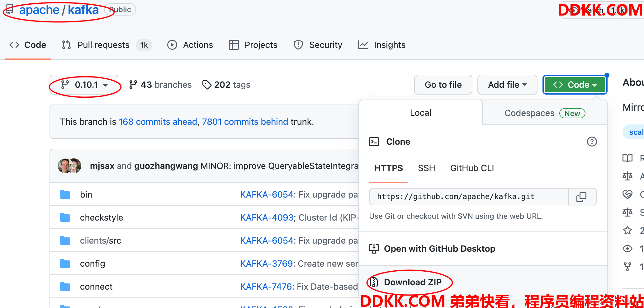Open the checkstyle folder

point(101,217)
